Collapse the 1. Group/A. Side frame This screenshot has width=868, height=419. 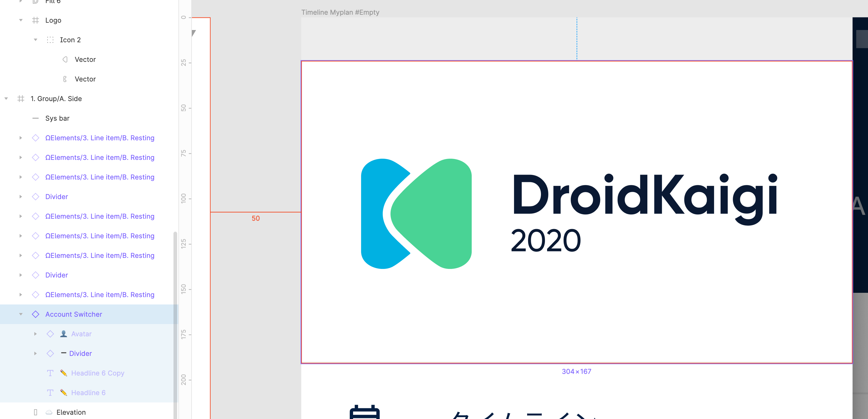[x=6, y=99]
